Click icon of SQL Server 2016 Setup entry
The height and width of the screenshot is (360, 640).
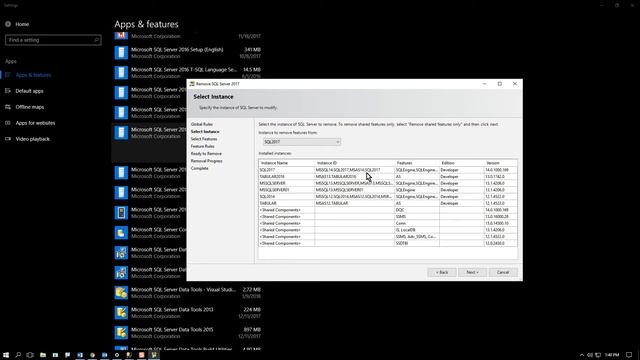point(121,53)
